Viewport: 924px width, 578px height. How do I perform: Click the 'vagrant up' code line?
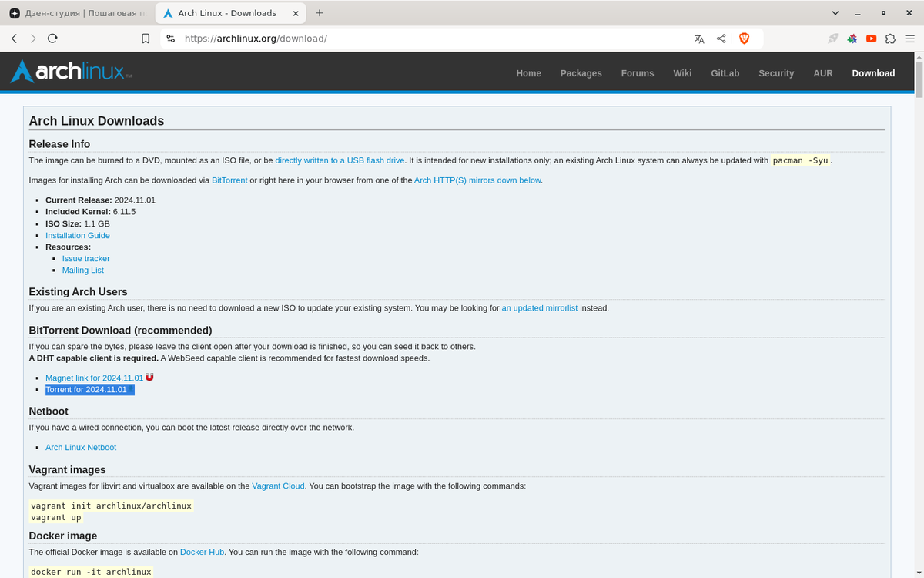tap(55, 518)
